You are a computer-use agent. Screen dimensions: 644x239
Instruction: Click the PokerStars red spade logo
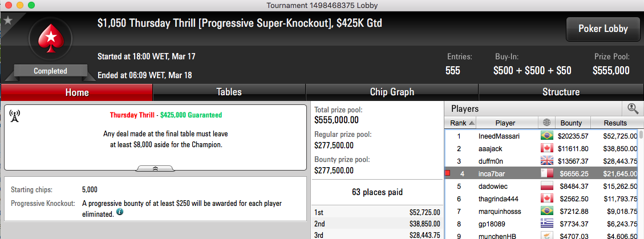(x=50, y=39)
